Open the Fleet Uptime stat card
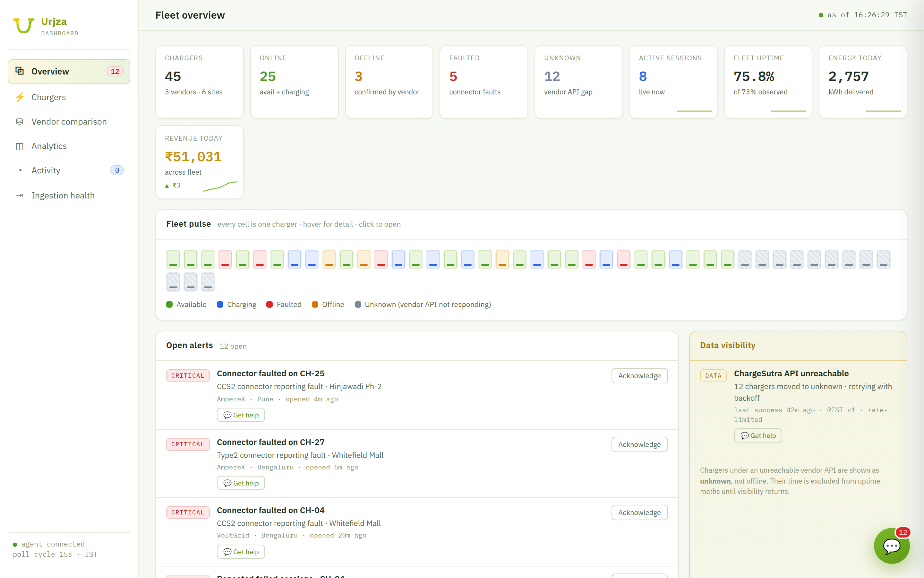Viewport: 924px width, 578px height. (x=768, y=82)
